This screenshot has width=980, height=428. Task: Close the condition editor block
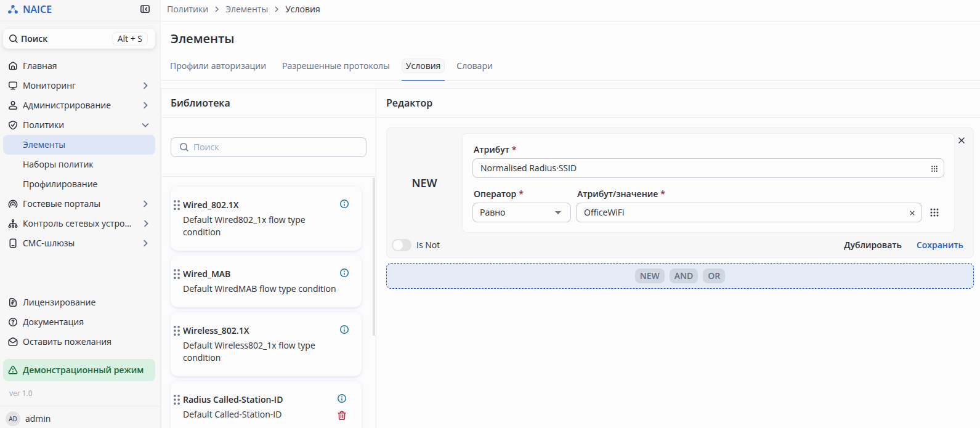pyautogui.click(x=961, y=140)
